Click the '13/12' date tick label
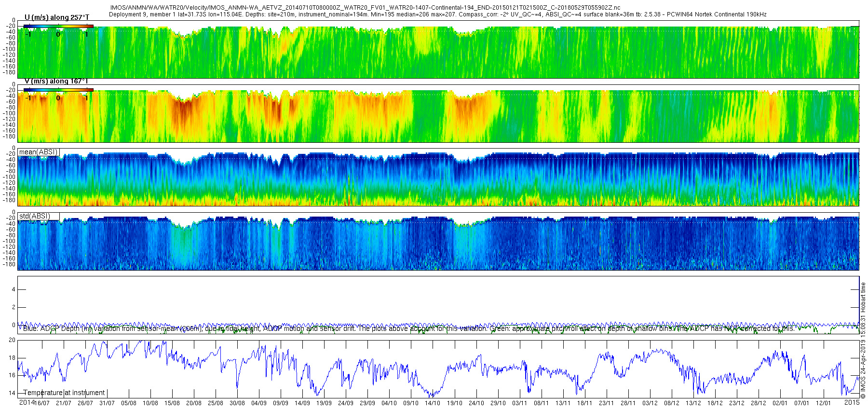868x410 pixels. (x=693, y=403)
